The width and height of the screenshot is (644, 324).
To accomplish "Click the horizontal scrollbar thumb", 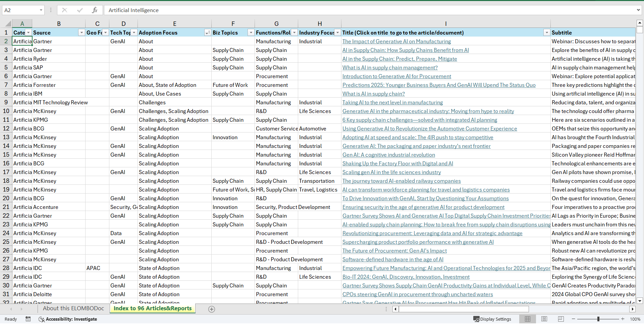I will pyautogui.click(x=464, y=309).
